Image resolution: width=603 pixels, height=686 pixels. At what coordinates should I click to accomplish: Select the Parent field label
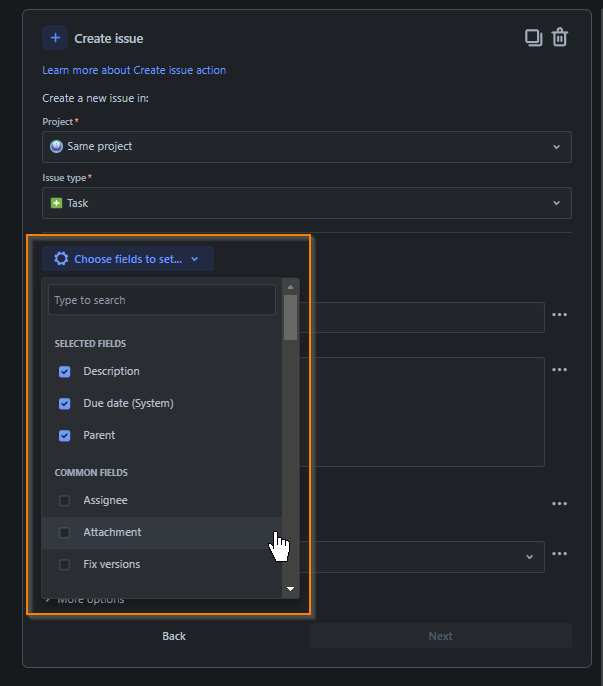tap(99, 435)
